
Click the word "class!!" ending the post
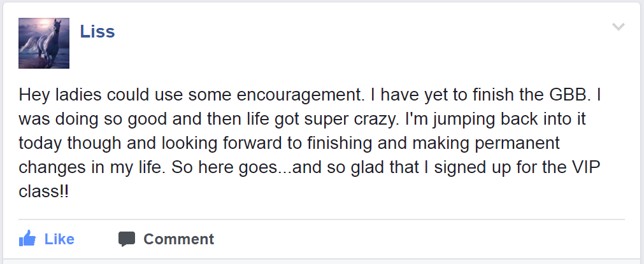pyautogui.click(x=43, y=190)
